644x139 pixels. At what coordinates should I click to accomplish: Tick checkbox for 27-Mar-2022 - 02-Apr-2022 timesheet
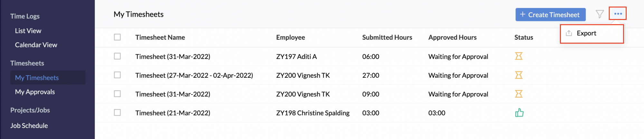coord(117,75)
